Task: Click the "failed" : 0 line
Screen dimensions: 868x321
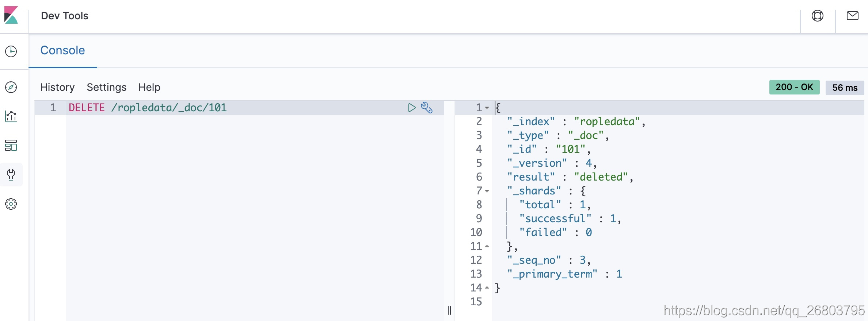Action: pyautogui.click(x=556, y=232)
